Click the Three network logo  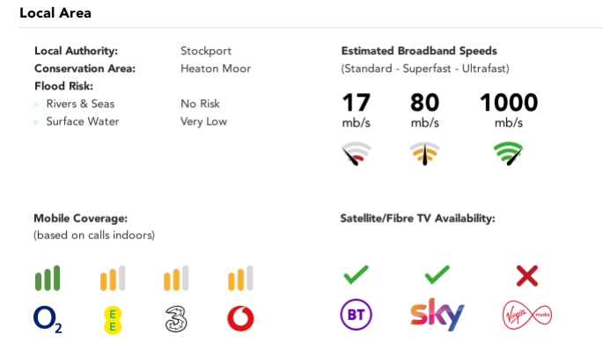coord(177,318)
